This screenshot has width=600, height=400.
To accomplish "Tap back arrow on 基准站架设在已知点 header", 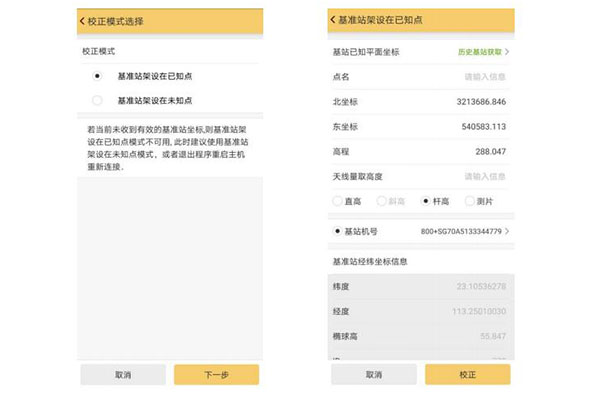I will click(333, 20).
